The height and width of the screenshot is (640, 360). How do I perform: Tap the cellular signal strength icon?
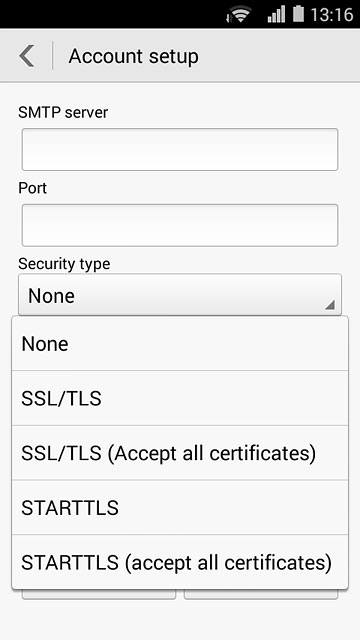[276, 15]
